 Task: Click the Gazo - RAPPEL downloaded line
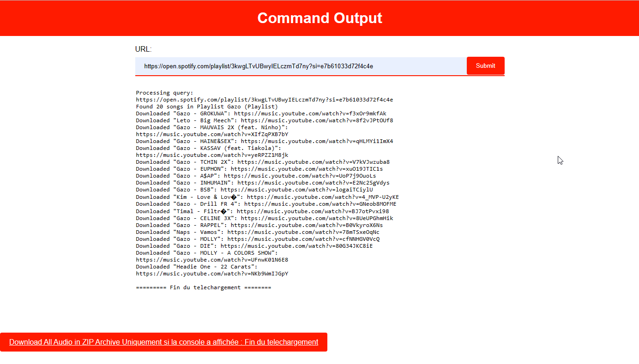[259, 225]
